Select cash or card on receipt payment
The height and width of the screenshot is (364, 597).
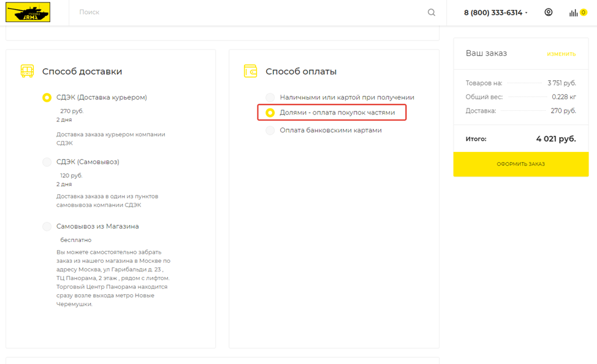[x=270, y=97]
